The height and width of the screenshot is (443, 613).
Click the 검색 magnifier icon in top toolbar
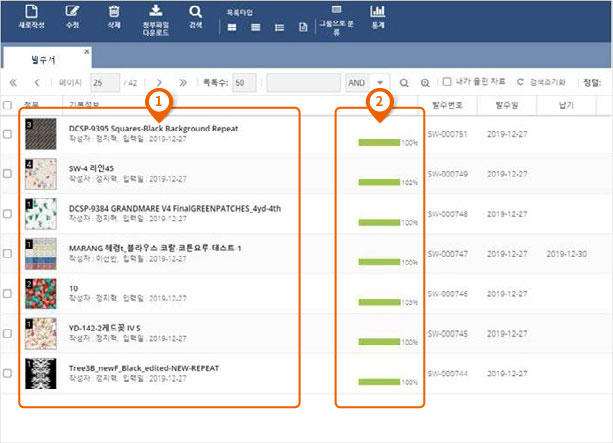(x=195, y=12)
